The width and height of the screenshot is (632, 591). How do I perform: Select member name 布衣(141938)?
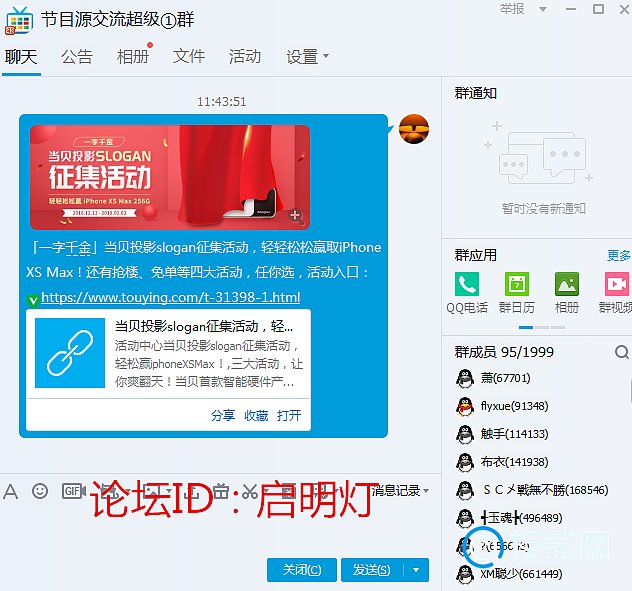514,462
